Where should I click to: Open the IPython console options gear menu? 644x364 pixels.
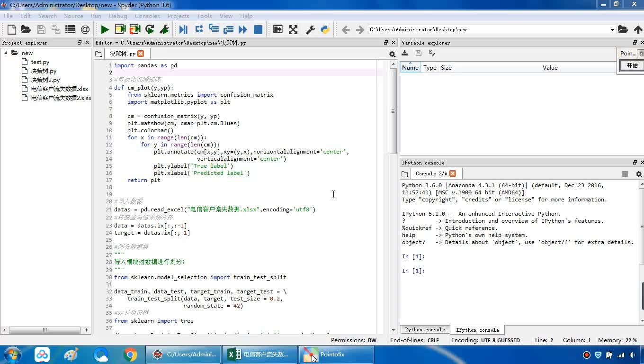(x=638, y=174)
